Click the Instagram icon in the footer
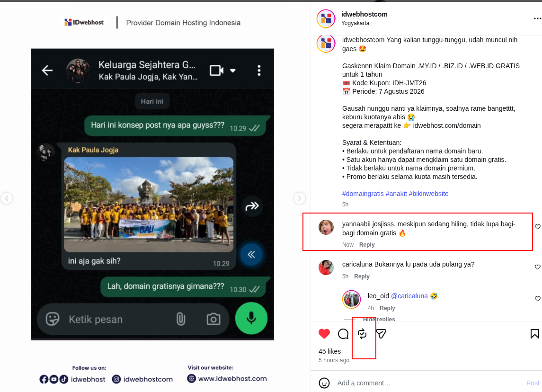The height and width of the screenshot is (392, 542). click(116, 379)
